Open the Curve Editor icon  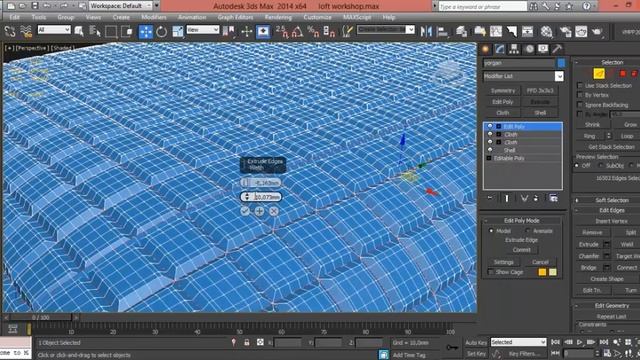click(496, 31)
